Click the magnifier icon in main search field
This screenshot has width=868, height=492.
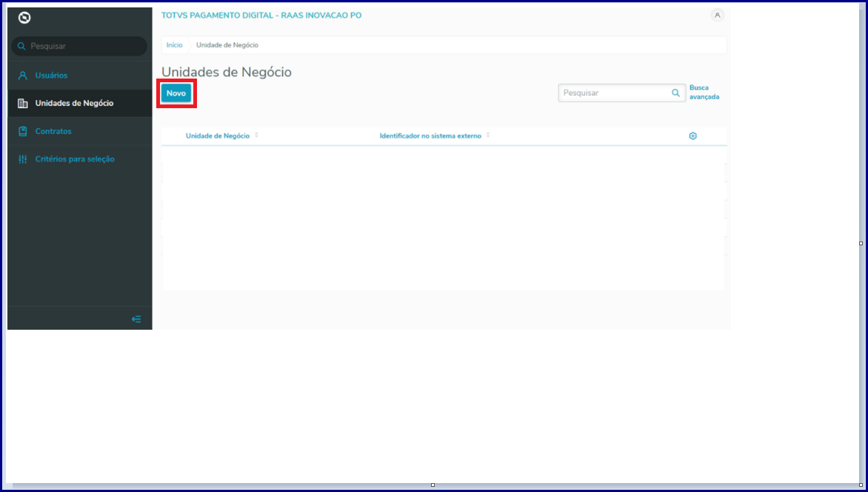[x=675, y=93]
